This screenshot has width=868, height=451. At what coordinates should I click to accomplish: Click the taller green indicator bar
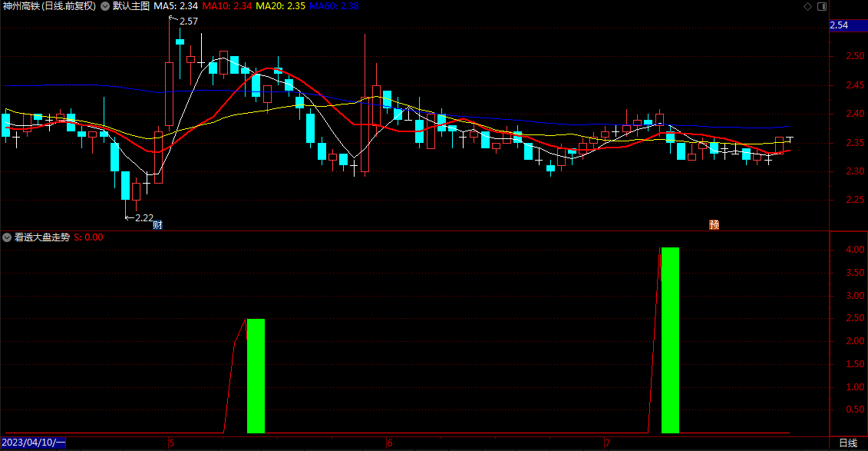(670, 340)
